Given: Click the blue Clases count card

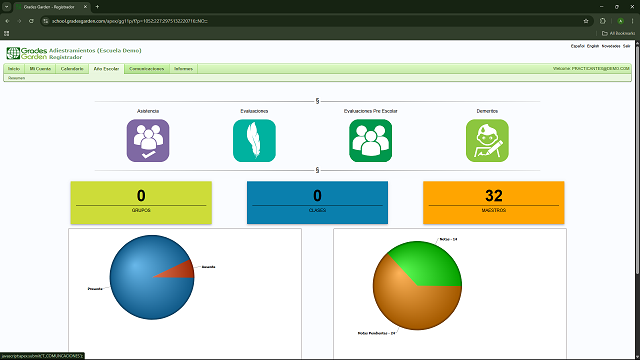Looking at the screenshot, I should 317,202.
